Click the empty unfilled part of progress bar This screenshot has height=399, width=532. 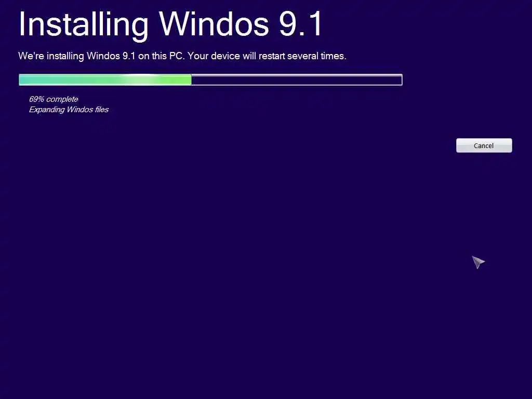(x=297, y=80)
